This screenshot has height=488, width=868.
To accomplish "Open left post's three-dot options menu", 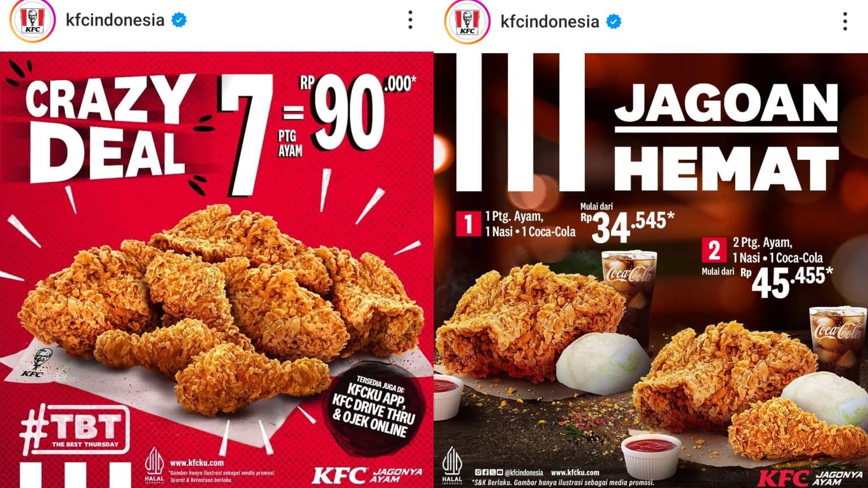I will tap(410, 20).
